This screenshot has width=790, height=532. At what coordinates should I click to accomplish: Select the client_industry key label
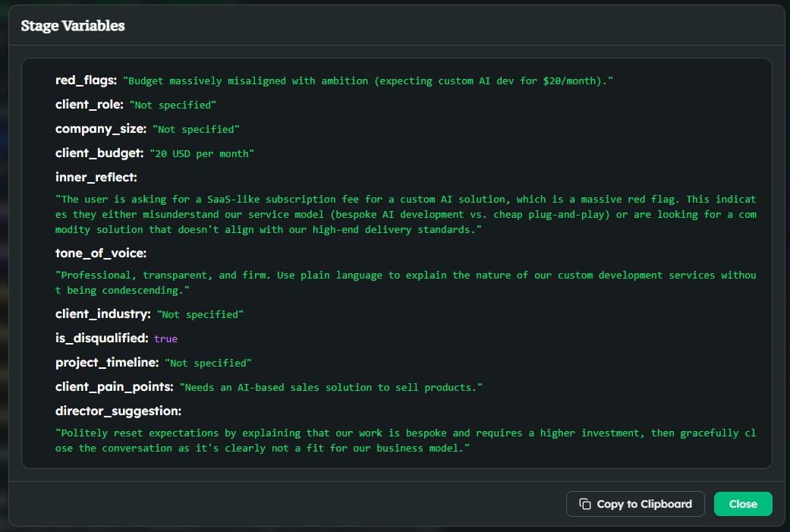tap(102, 314)
